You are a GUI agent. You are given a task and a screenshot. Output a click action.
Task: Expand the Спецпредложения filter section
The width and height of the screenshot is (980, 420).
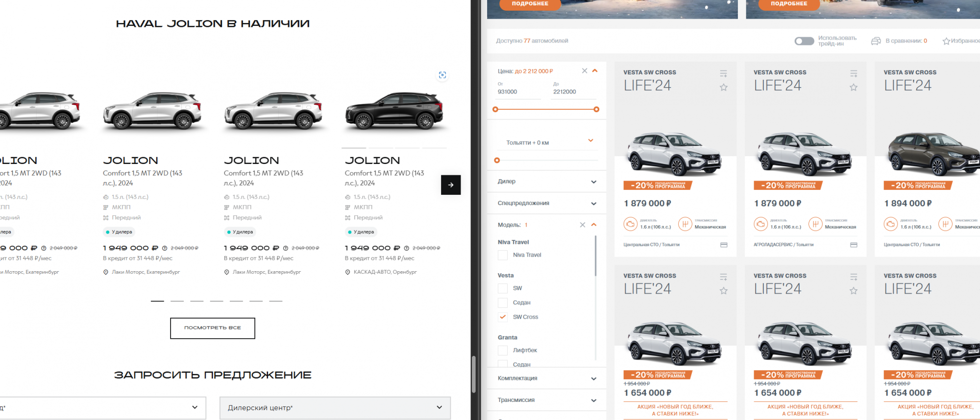(x=546, y=203)
